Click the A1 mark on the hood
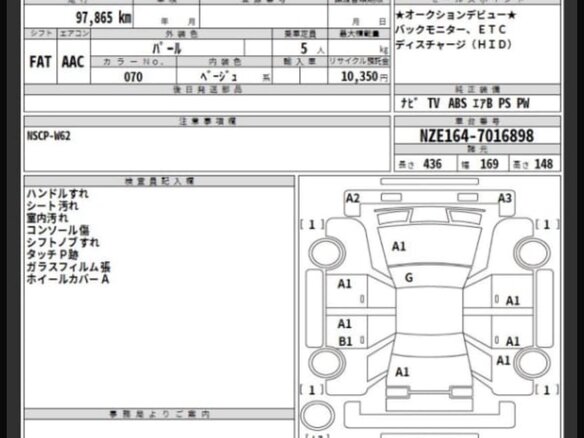Screen dimensions: 584x438 pyautogui.click(x=399, y=246)
